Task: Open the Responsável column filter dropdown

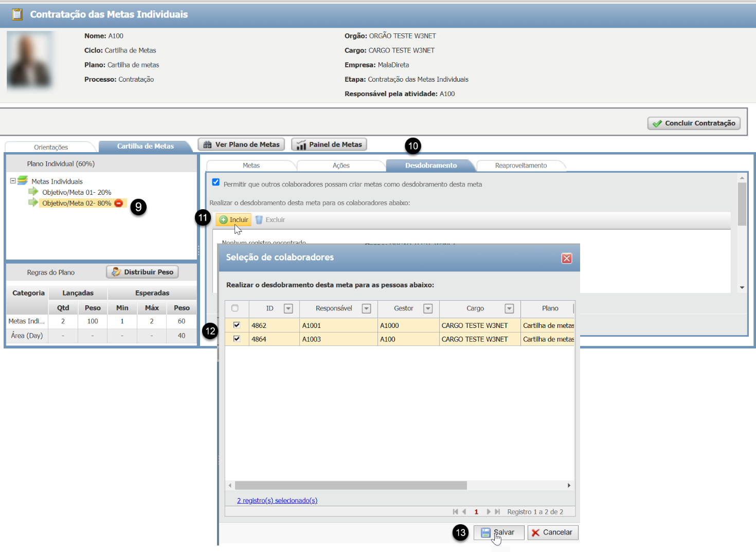Action: tap(367, 308)
